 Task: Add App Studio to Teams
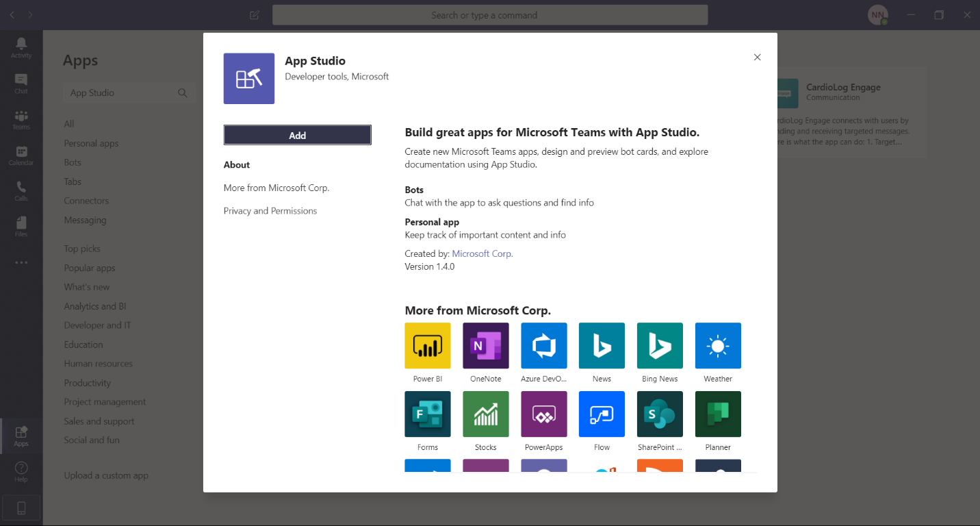pyautogui.click(x=297, y=136)
